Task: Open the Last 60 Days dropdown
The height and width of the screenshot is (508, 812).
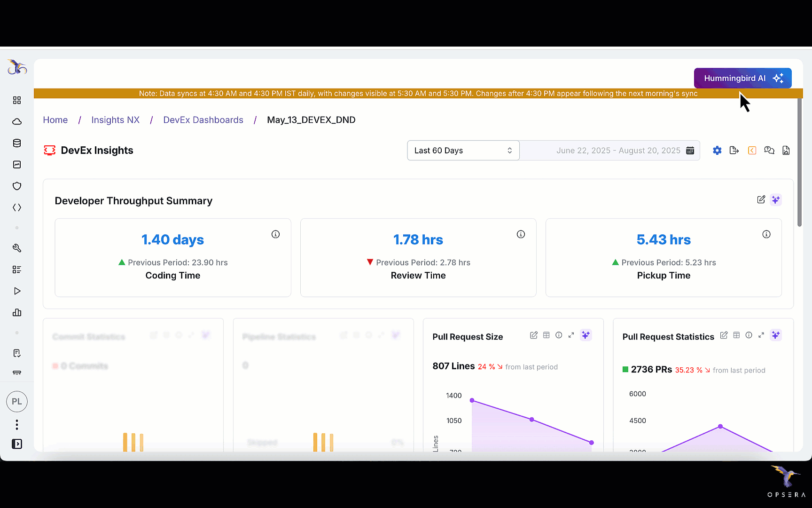Action: 463,151
